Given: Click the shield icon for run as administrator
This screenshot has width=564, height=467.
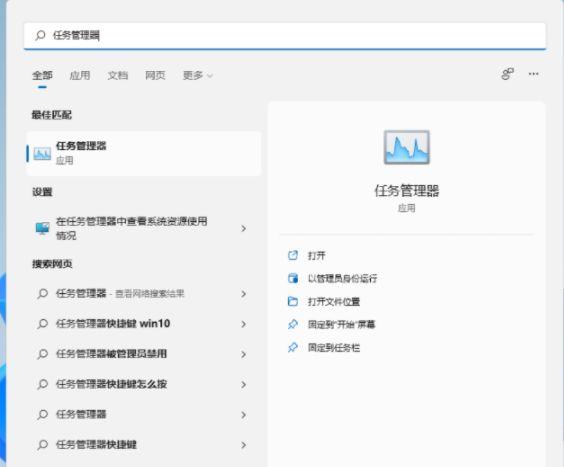Looking at the screenshot, I should (293, 278).
